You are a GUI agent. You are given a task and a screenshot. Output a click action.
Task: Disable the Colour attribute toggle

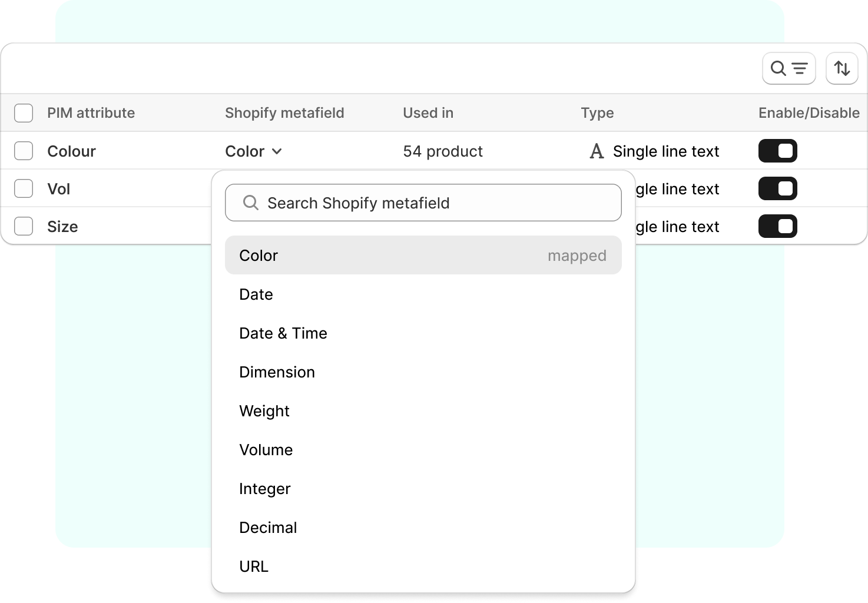pos(777,151)
